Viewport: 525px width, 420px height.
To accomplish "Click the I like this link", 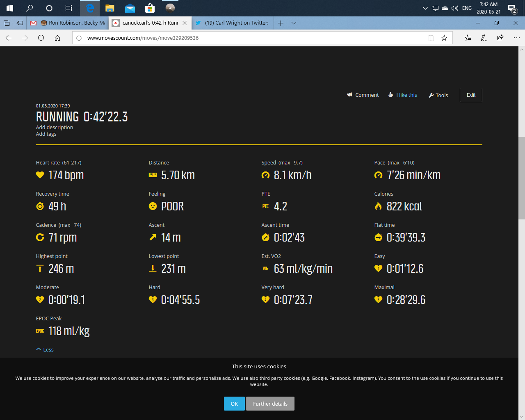I will point(406,95).
